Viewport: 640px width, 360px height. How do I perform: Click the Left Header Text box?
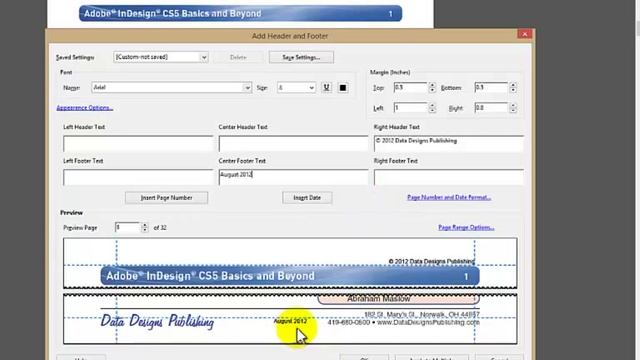click(138, 144)
